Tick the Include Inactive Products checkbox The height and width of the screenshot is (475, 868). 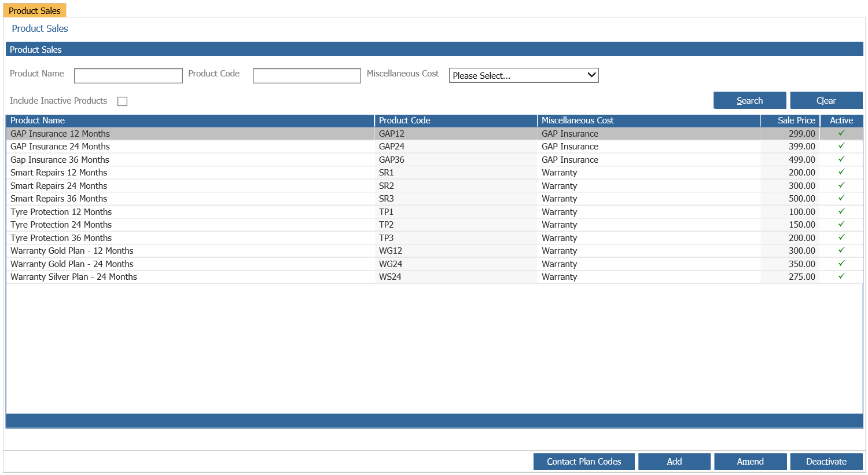122,101
